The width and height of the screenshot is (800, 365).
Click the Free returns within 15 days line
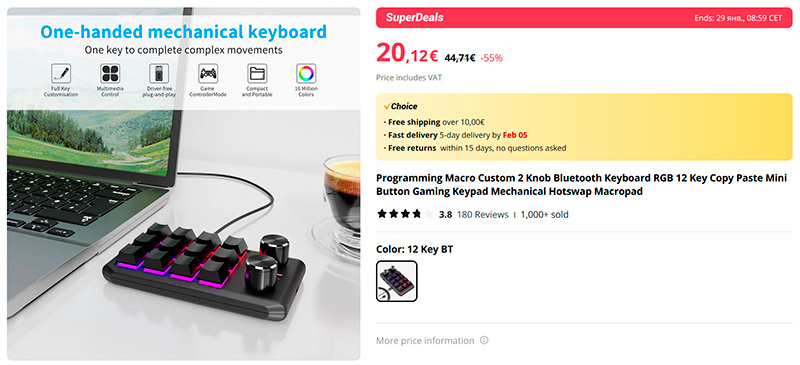click(x=474, y=148)
